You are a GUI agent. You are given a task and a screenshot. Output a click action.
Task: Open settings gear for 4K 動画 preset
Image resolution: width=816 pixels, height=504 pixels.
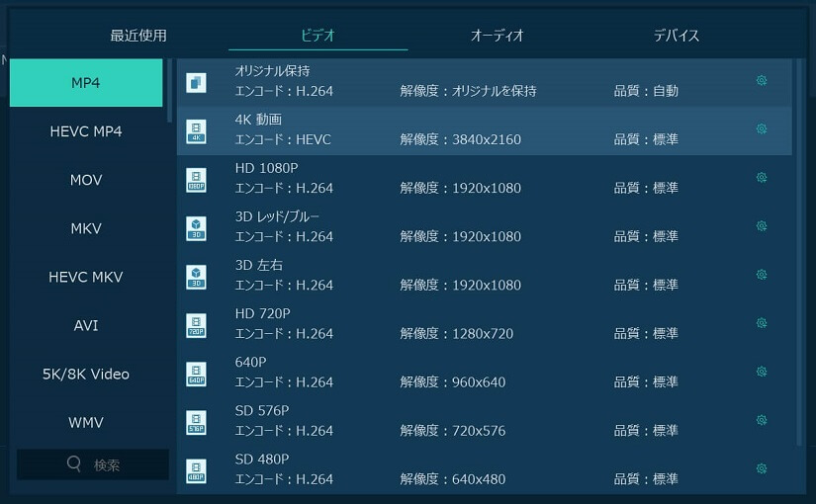[x=762, y=128]
